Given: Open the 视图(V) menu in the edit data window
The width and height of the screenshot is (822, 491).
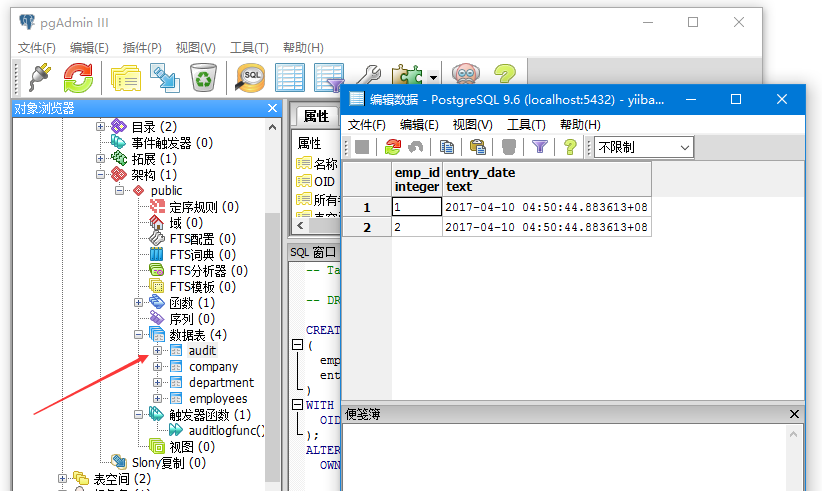Looking at the screenshot, I should 472,125.
